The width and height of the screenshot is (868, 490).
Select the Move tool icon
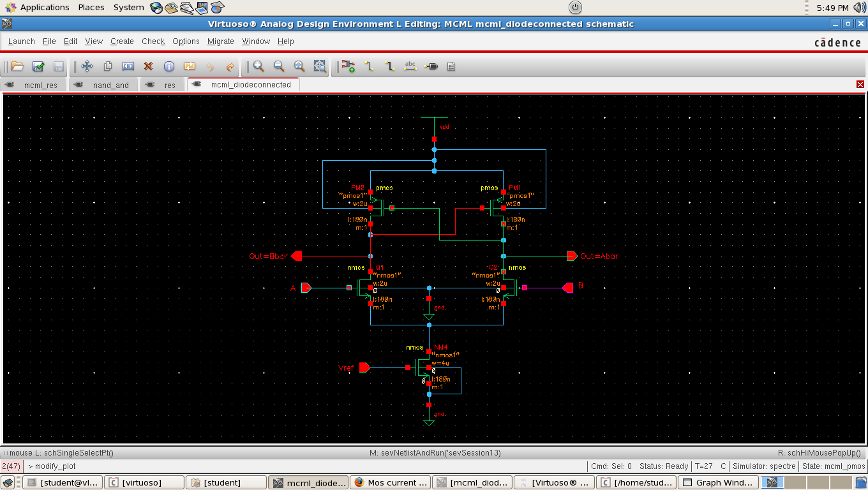(87, 66)
